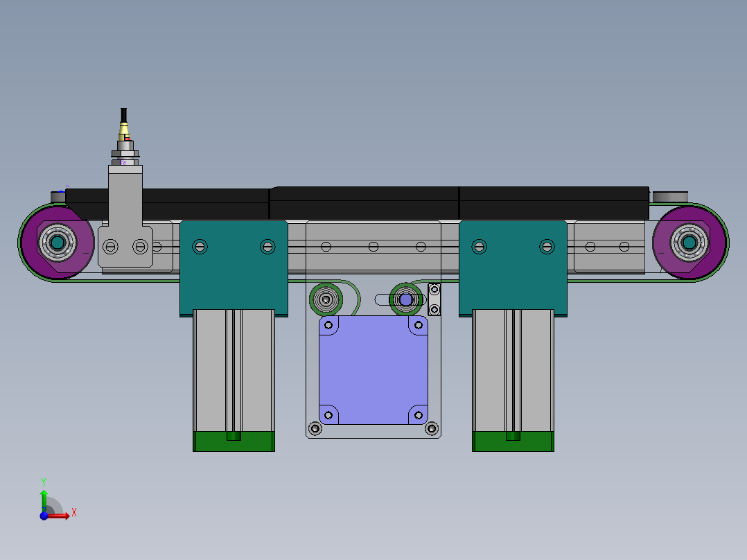This screenshot has width=747, height=560.
Task: Click the bottom-left screw of the motor plate
Action: coord(315,428)
